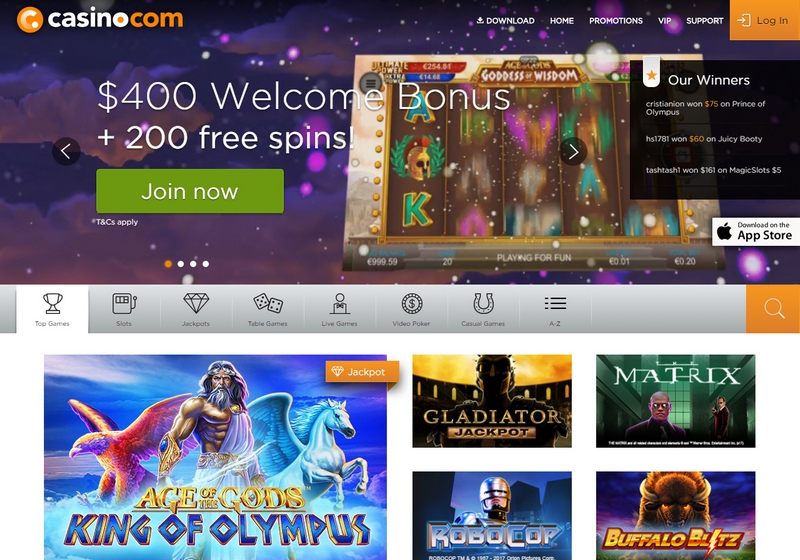Open the orange search button

(x=773, y=309)
